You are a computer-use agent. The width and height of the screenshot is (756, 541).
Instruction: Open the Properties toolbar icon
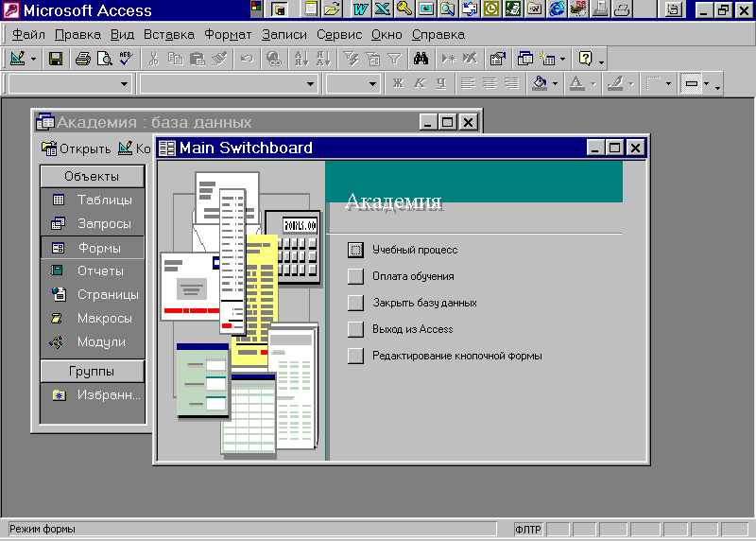[498, 59]
